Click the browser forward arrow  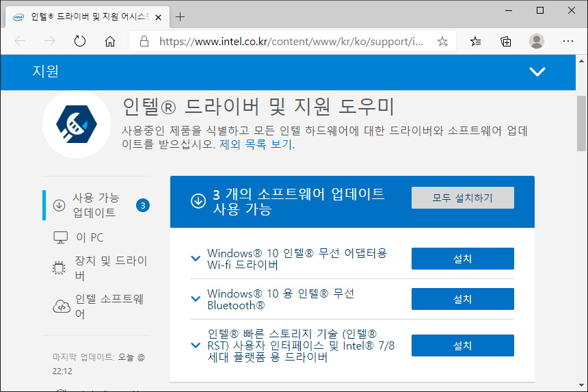pos(49,41)
